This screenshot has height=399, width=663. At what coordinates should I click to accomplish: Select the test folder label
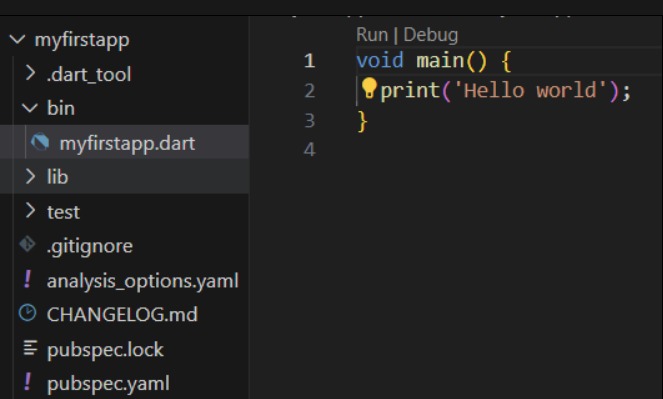point(63,212)
